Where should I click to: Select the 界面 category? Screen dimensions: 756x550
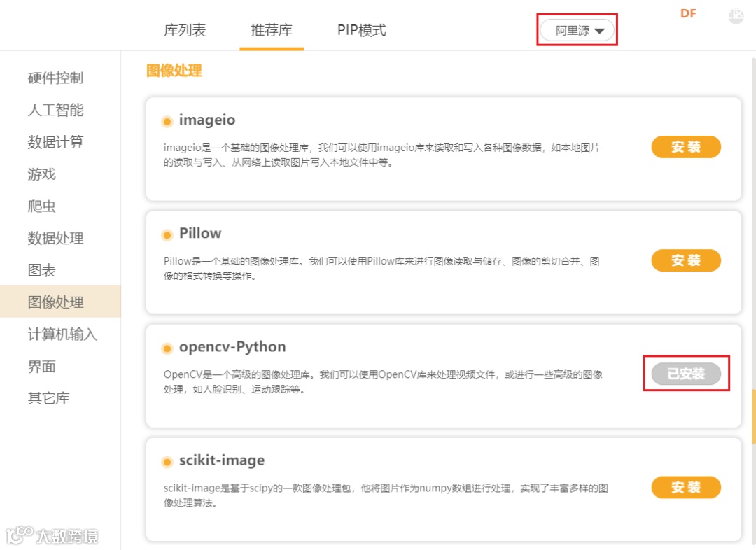coord(42,367)
